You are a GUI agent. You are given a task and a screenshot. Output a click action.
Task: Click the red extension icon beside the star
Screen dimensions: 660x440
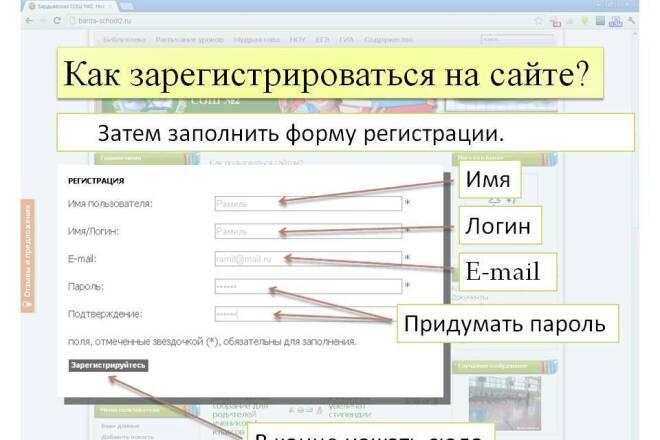point(556,22)
